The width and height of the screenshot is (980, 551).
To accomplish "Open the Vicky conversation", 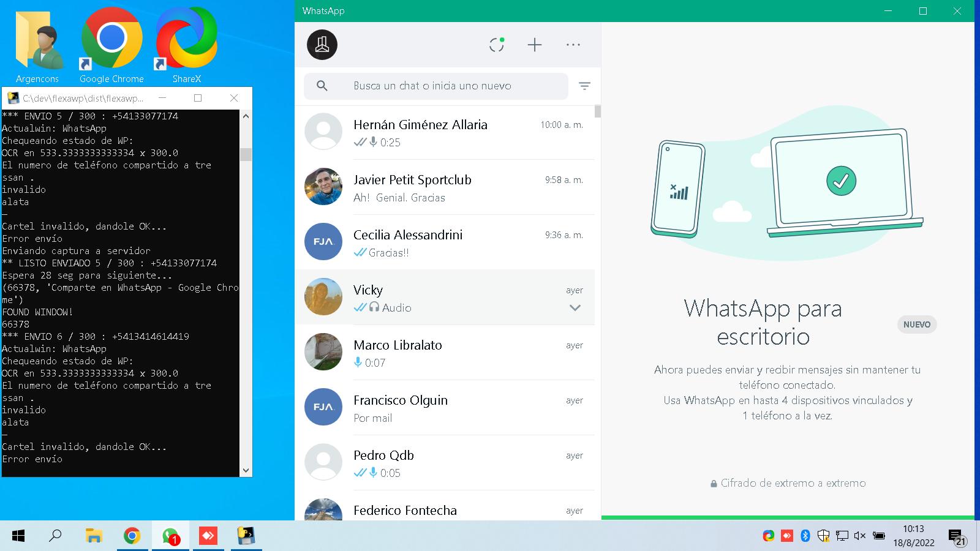I will [x=445, y=298].
